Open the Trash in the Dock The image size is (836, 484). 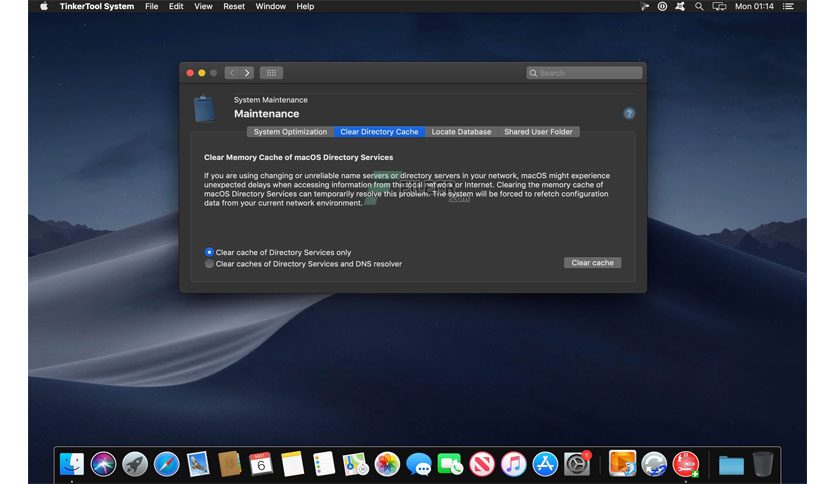pyautogui.click(x=763, y=464)
